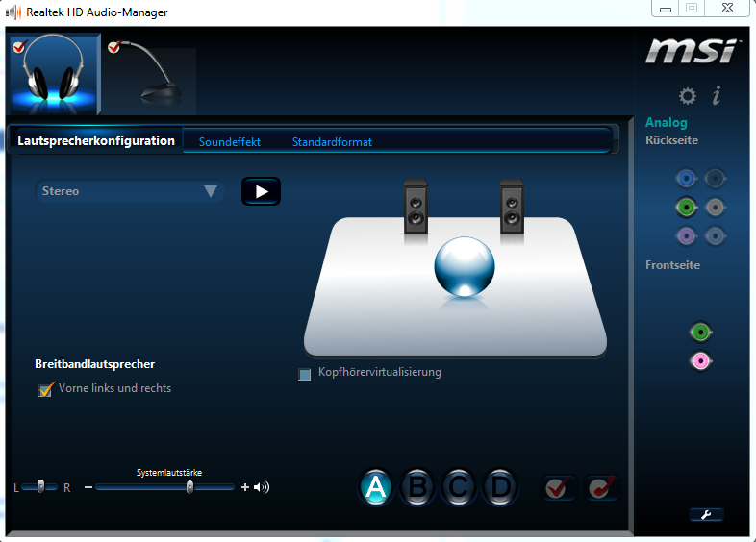Open settings via gear icon

[688, 96]
